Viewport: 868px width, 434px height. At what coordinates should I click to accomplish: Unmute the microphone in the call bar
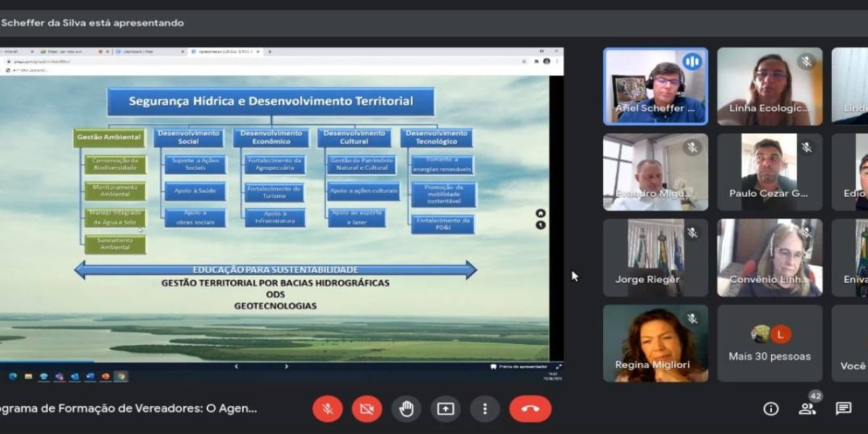coord(328,409)
